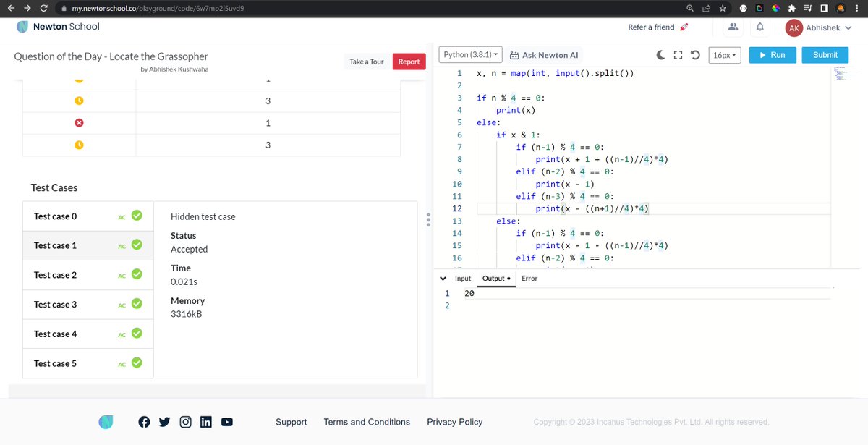The width and height of the screenshot is (868, 445).
Task: Click the Report button
Action: 409,62
